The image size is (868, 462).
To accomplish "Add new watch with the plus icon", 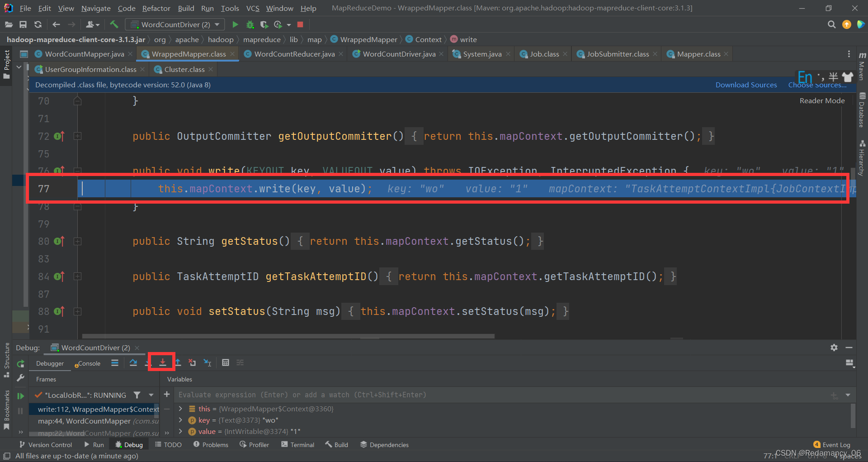I will point(167,395).
